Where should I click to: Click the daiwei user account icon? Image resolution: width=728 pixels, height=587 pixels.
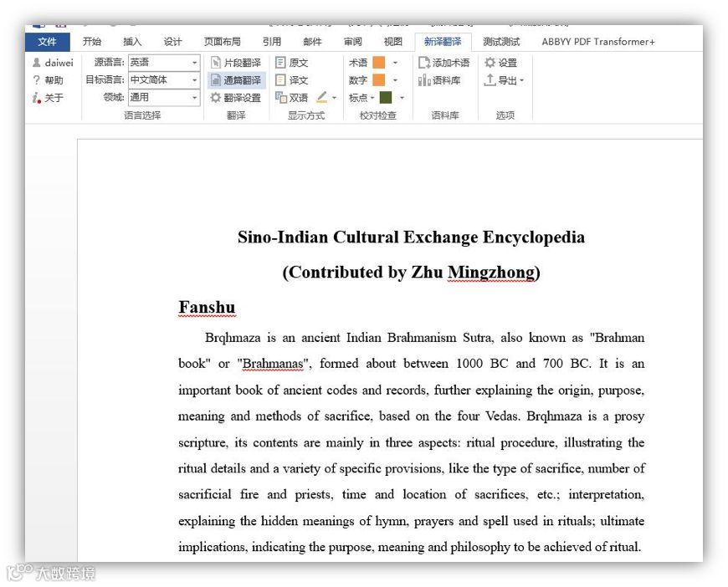point(37,63)
